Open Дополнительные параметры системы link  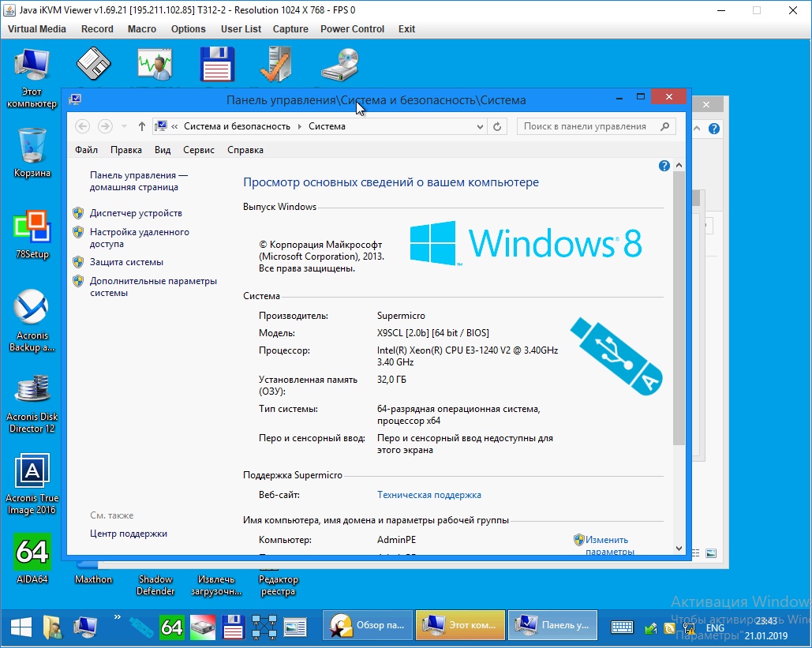point(153,287)
